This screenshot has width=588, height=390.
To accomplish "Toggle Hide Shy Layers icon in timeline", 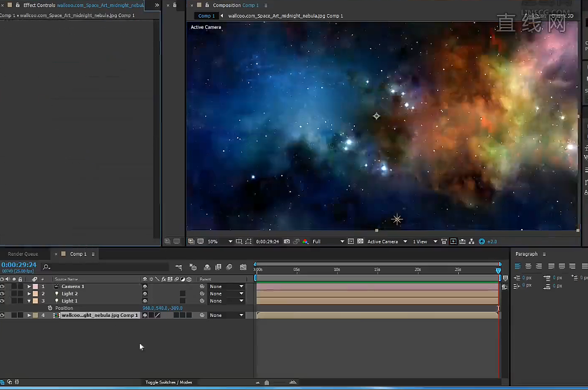I will pyautogui.click(x=207, y=267).
